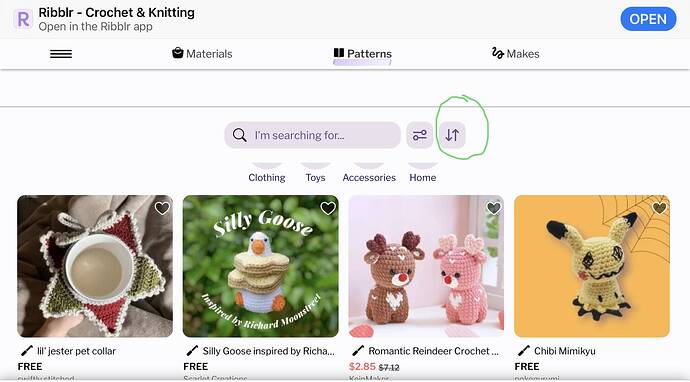Open Ribblr in the app via OPEN button
Viewport: 690px width, 382px height.
coord(648,19)
